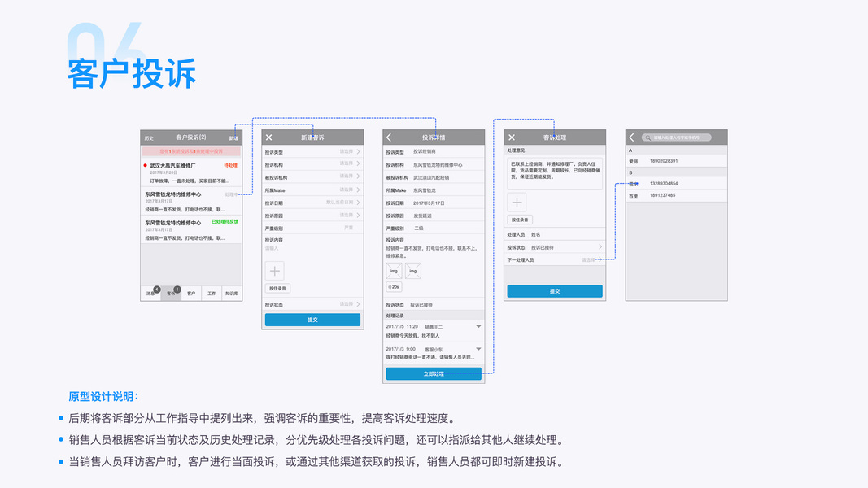This screenshot has width=868, height=488.
Task: Select contact with number 13289304854
Action: click(x=677, y=183)
